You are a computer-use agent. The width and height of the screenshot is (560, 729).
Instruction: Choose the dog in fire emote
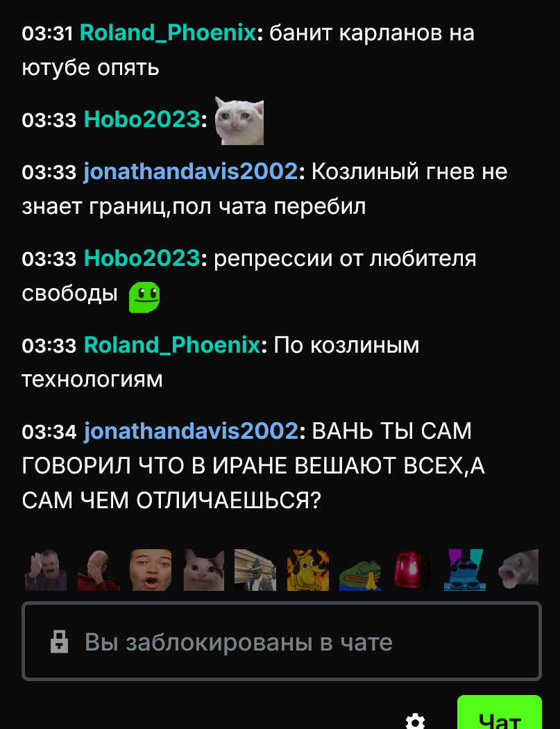tap(307, 570)
